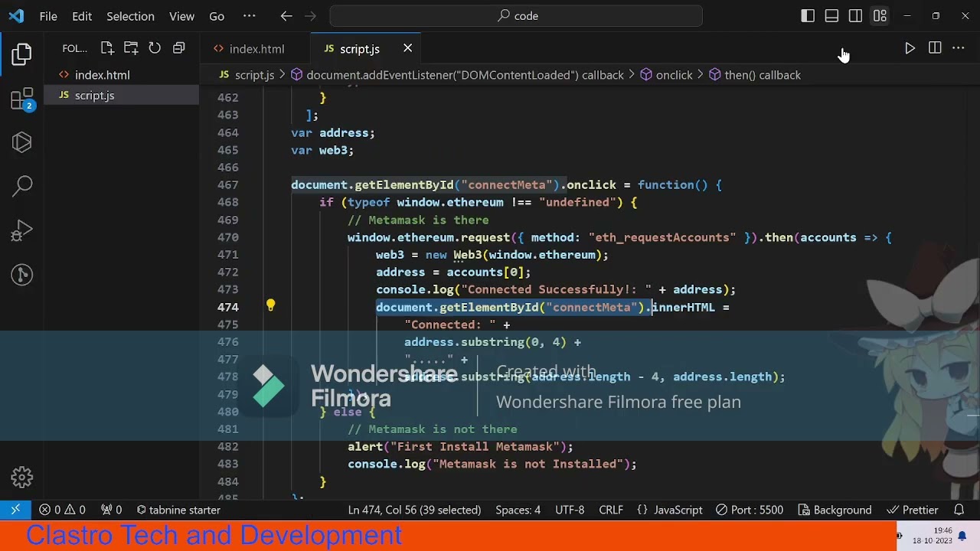The height and width of the screenshot is (551, 980).
Task: Open the onclick breadcrumb segment
Action: coord(665,75)
